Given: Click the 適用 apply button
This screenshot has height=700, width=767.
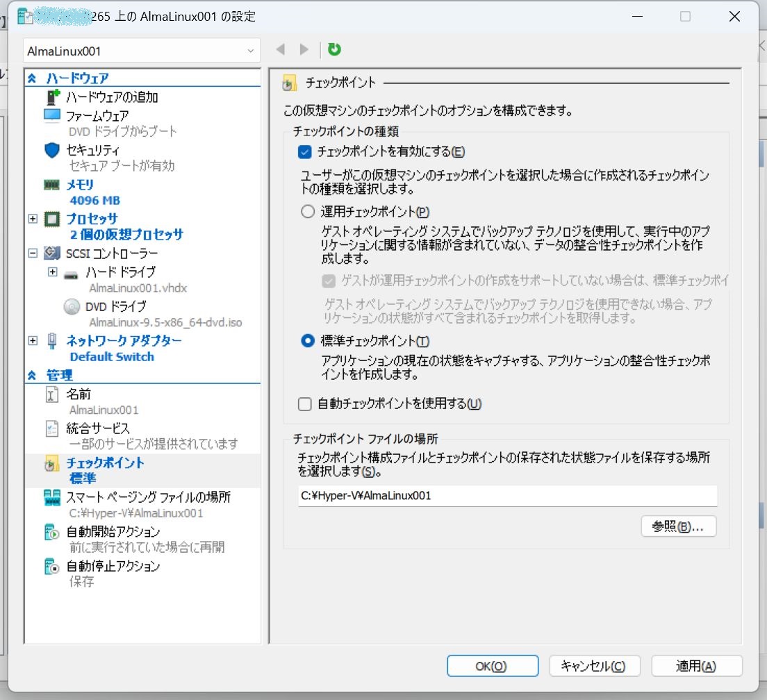Looking at the screenshot, I should [x=696, y=666].
